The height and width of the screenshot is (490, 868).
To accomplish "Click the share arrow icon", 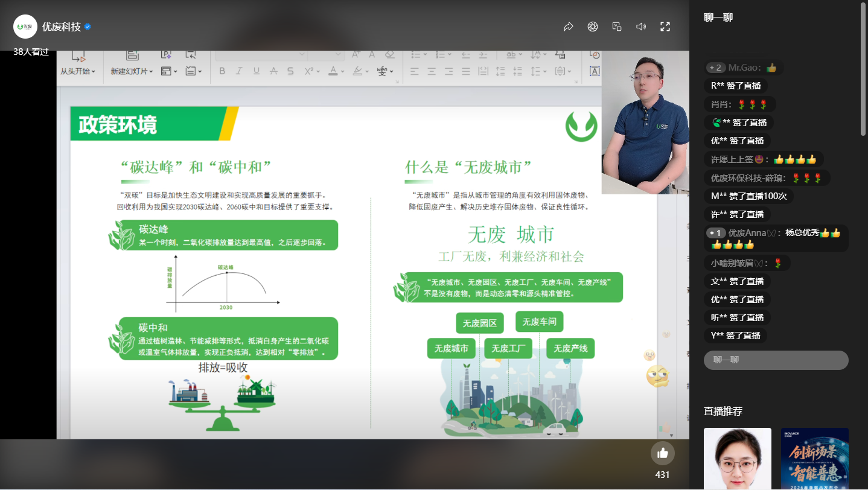I will tap(568, 27).
